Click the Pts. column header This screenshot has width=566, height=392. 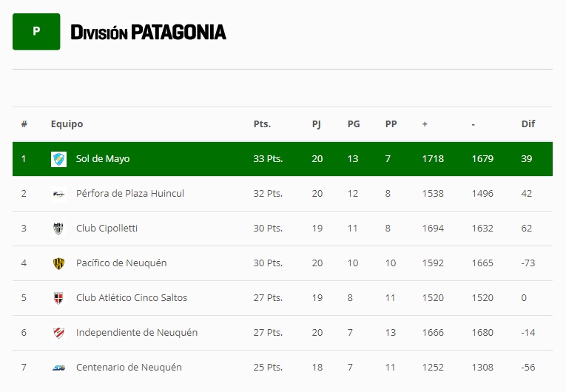click(x=262, y=124)
